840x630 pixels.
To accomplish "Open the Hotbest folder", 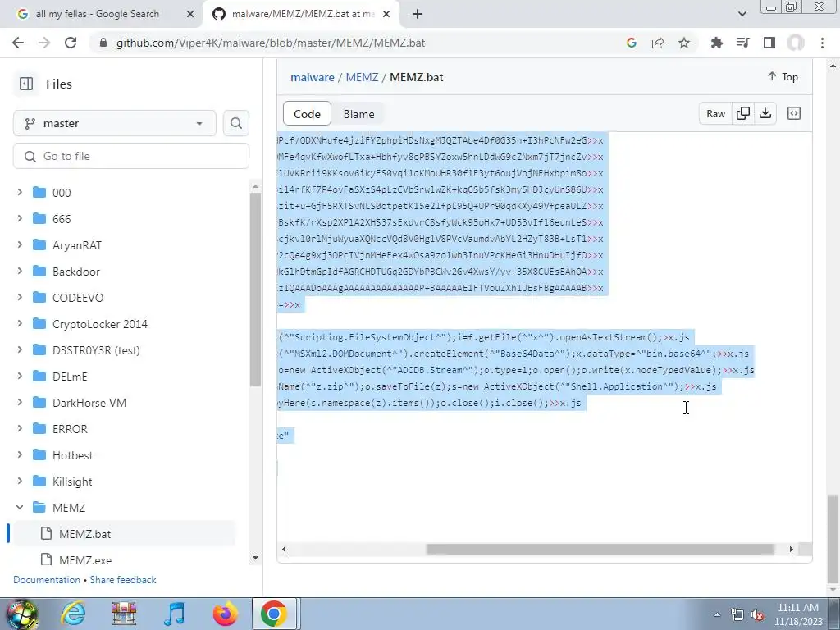I will pos(72,455).
